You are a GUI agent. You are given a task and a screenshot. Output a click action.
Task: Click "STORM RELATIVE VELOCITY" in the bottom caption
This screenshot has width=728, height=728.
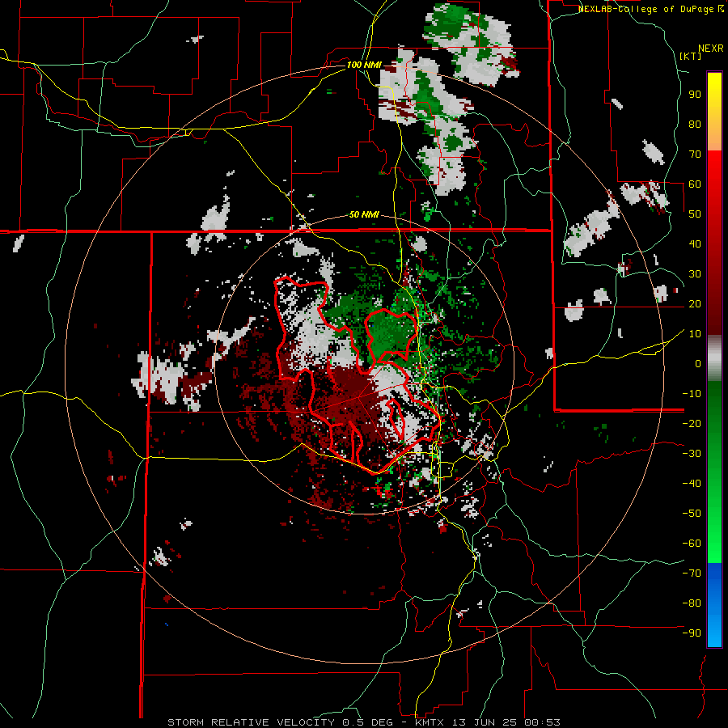(x=251, y=722)
